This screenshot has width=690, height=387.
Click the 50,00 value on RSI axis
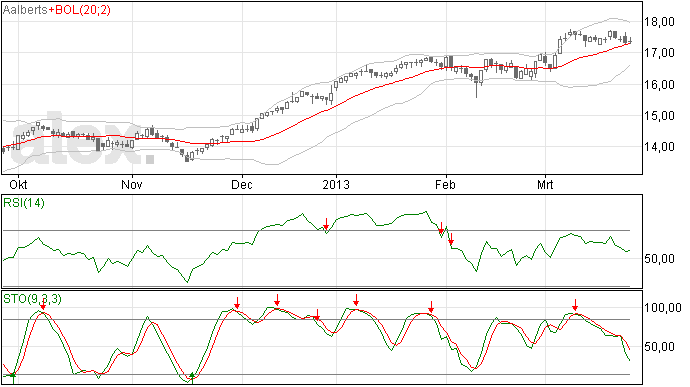659,258
